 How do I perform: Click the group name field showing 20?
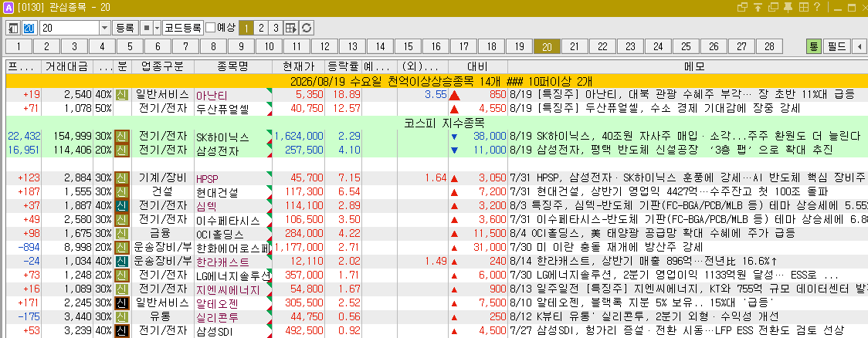tap(70, 28)
